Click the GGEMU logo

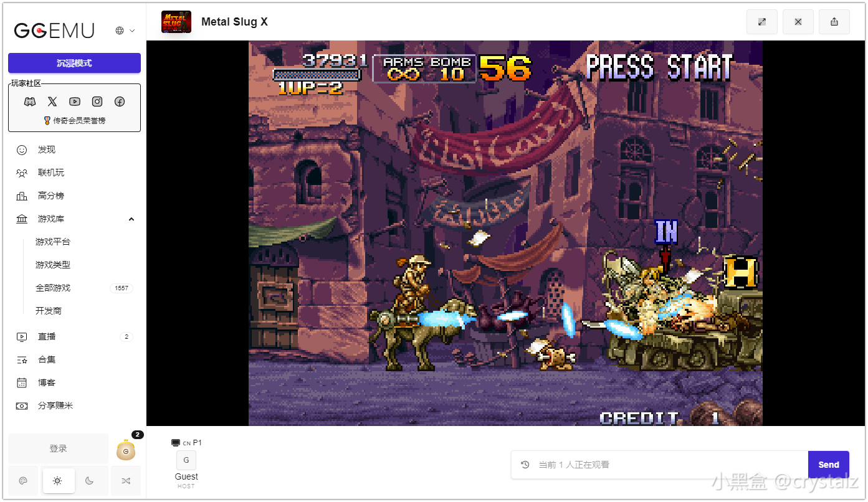point(55,31)
